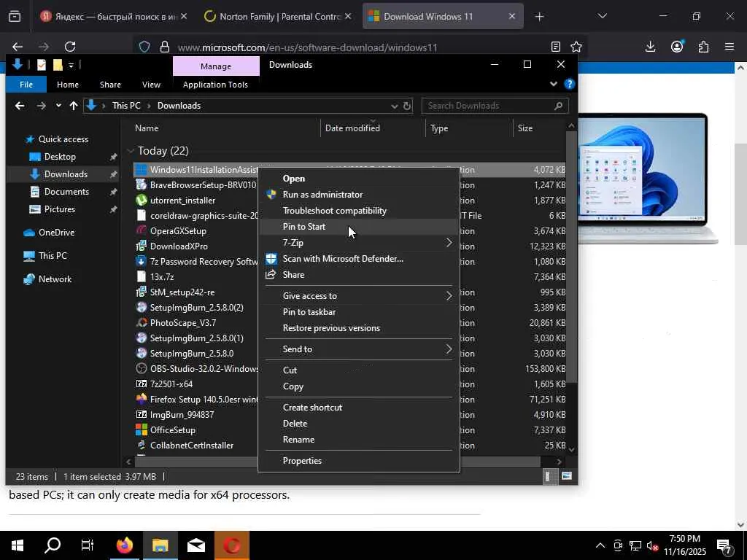Open Windows Start menu
This screenshot has height=560, width=747.
pyautogui.click(x=18, y=545)
